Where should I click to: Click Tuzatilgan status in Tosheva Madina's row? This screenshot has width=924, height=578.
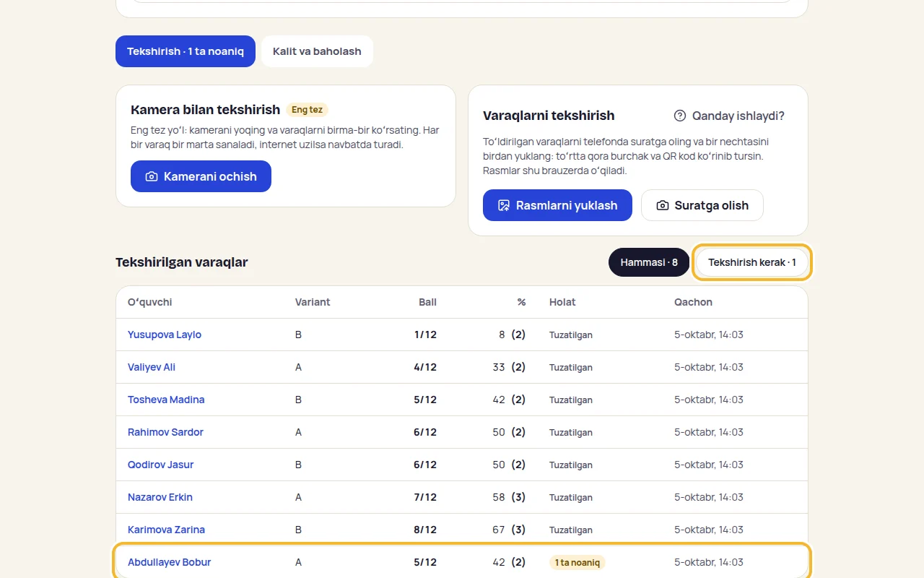tap(571, 400)
